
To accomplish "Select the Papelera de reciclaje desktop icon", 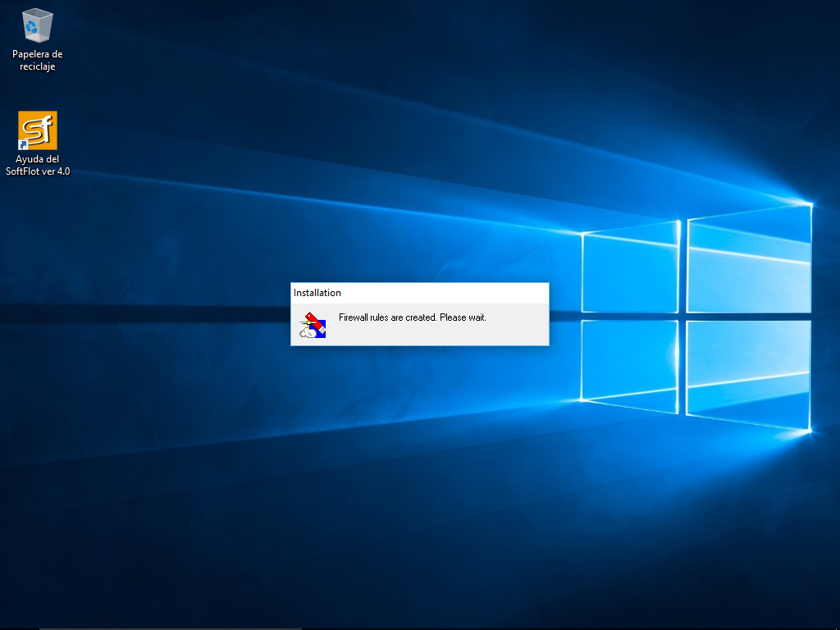I will tap(38, 26).
